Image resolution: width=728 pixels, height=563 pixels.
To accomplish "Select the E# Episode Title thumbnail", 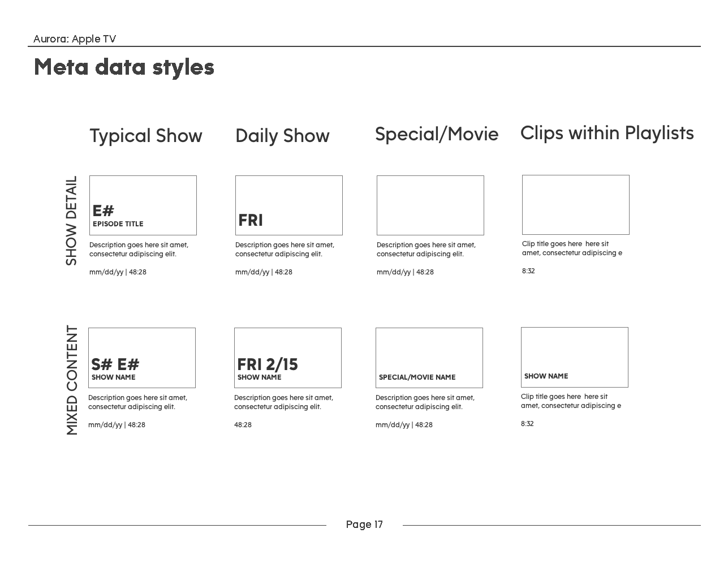I will (143, 205).
